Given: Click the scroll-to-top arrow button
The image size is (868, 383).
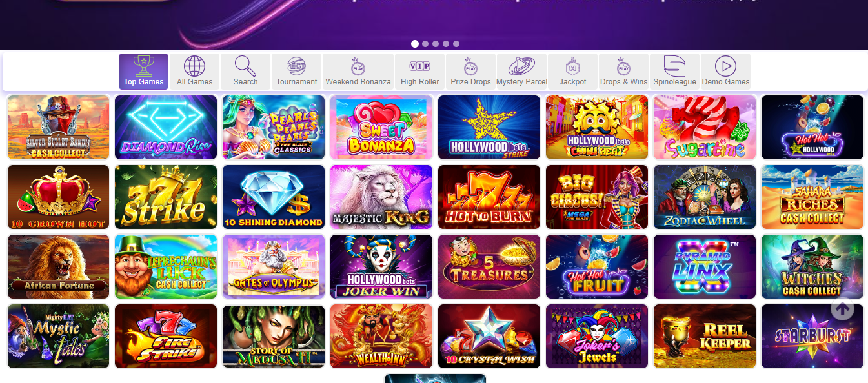Looking at the screenshot, I should point(842,309).
